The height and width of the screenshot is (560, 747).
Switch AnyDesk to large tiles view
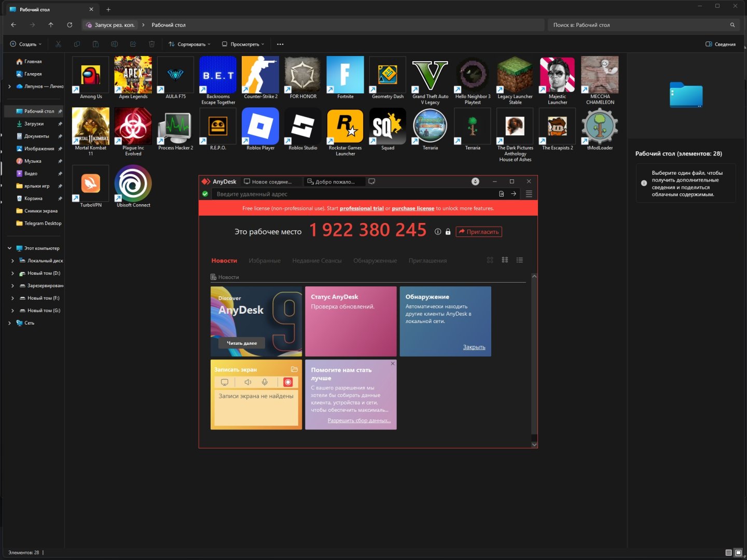pyautogui.click(x=490, y=260)
